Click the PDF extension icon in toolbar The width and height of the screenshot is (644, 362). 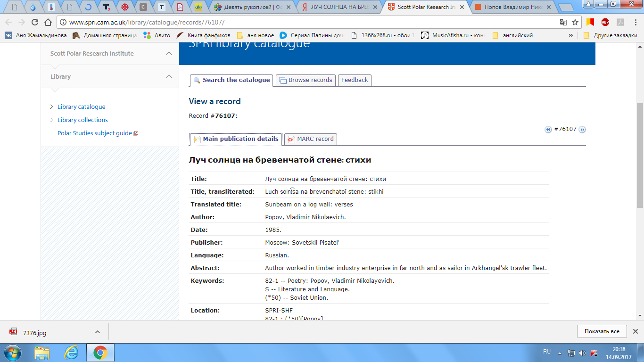point(620,22)
